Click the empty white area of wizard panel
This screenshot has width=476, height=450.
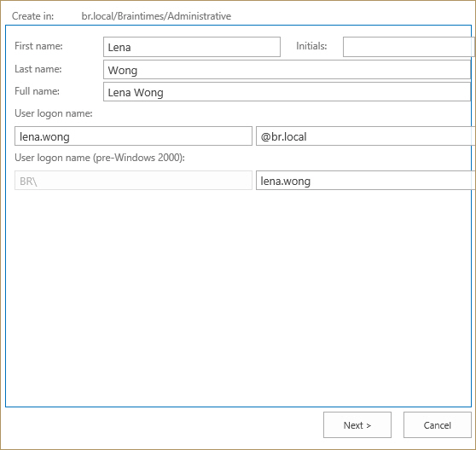238,297
